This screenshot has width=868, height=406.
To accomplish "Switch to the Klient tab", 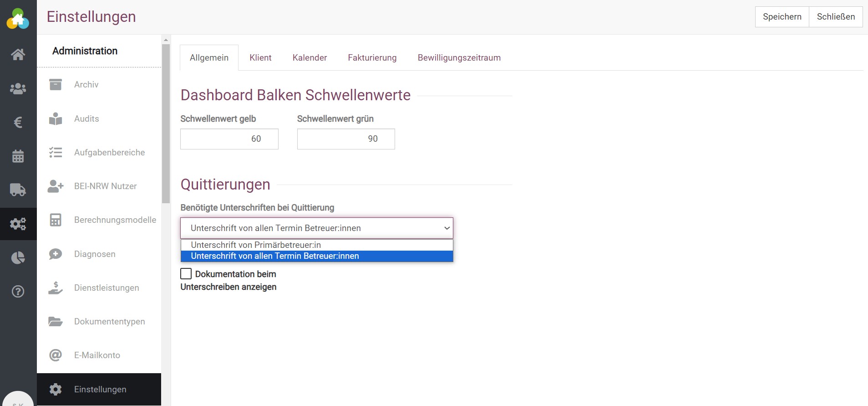I will tap(260, 58).
